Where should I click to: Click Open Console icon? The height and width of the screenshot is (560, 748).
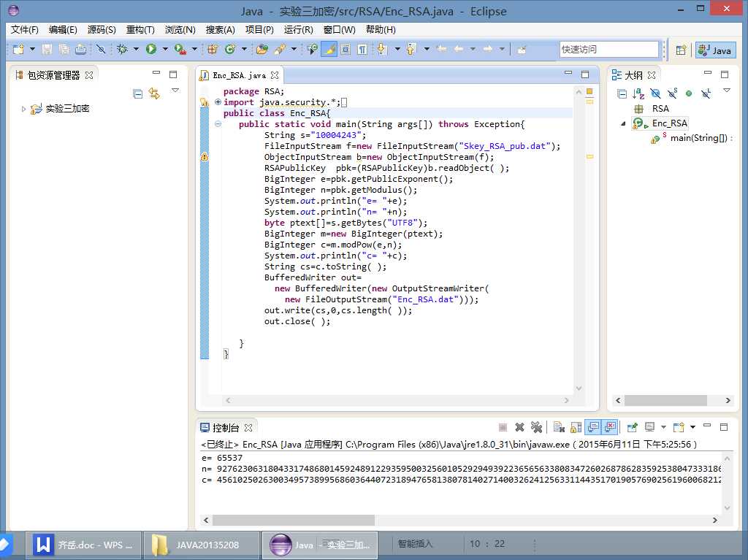pyautogui.click(x=679, y=427)
